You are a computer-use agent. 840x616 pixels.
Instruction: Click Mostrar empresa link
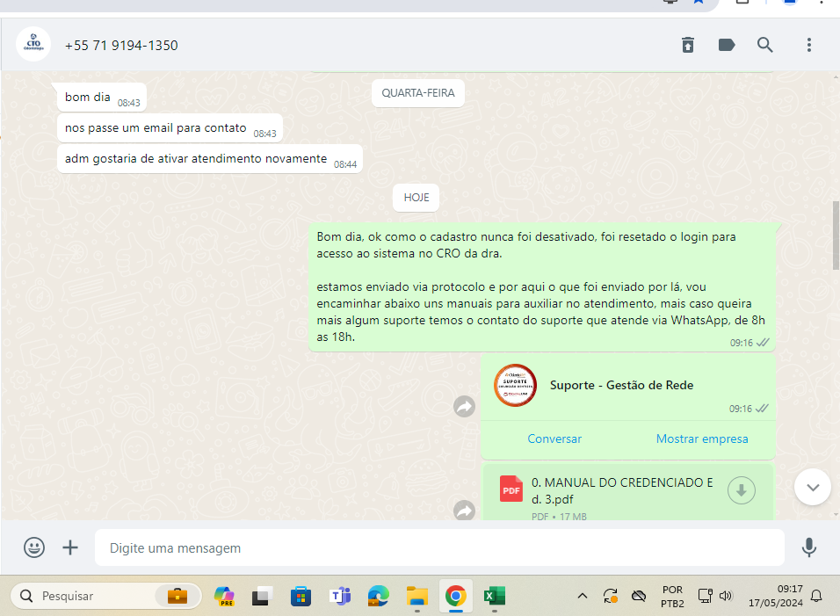[702, 438]
